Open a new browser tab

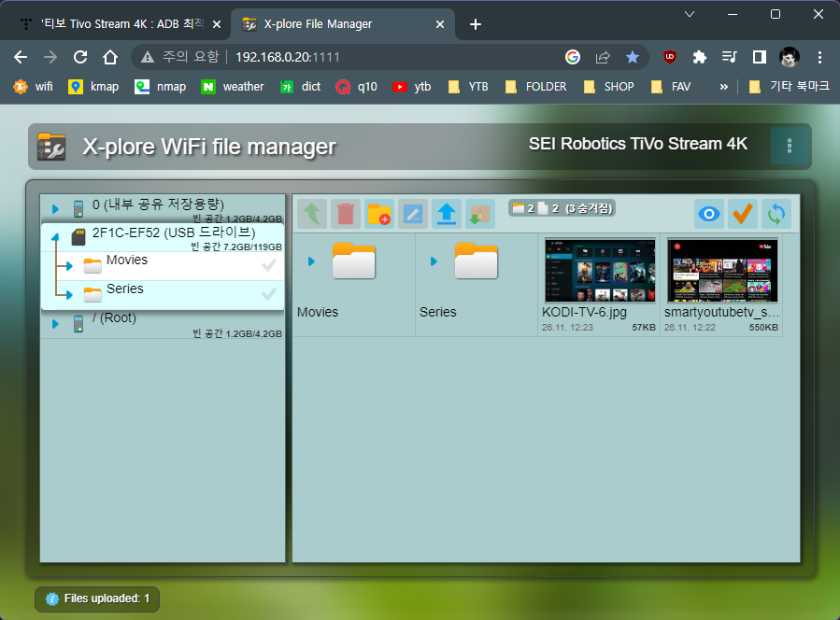coord(476,24)
